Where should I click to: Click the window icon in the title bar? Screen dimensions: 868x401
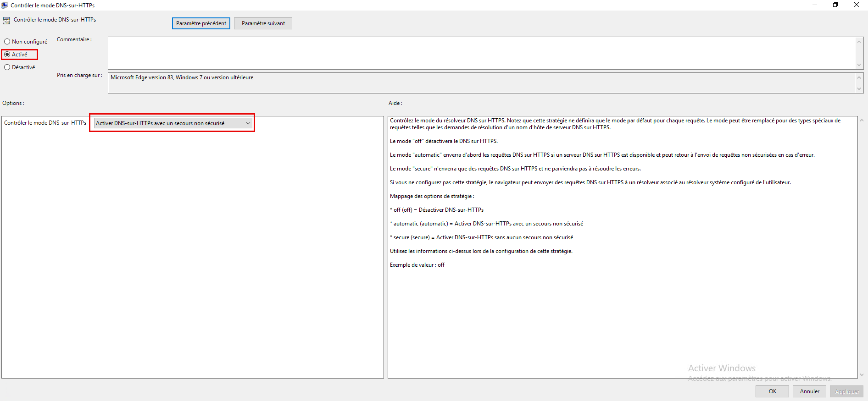click(5, 5)
